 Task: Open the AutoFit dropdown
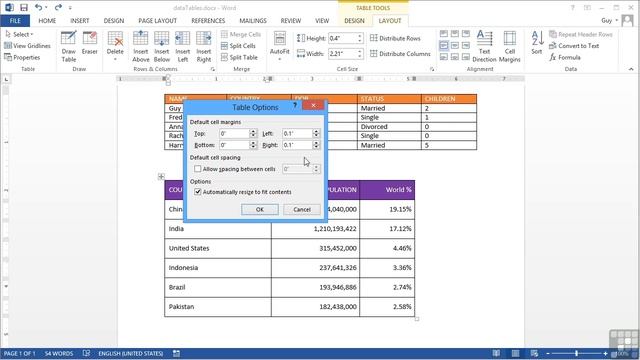pyautogui.click(x=280, y=47)
